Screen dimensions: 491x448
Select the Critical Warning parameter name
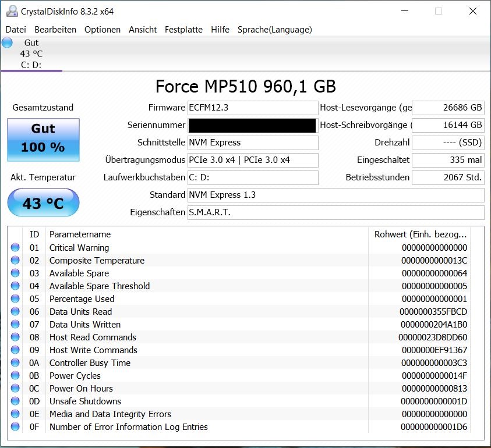(79, 248)
